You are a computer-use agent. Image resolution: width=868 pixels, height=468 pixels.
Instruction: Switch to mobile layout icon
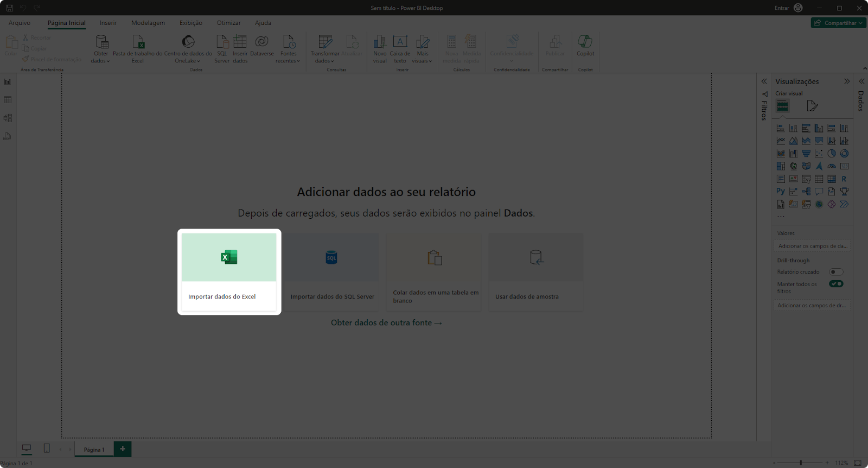point(47,448)
